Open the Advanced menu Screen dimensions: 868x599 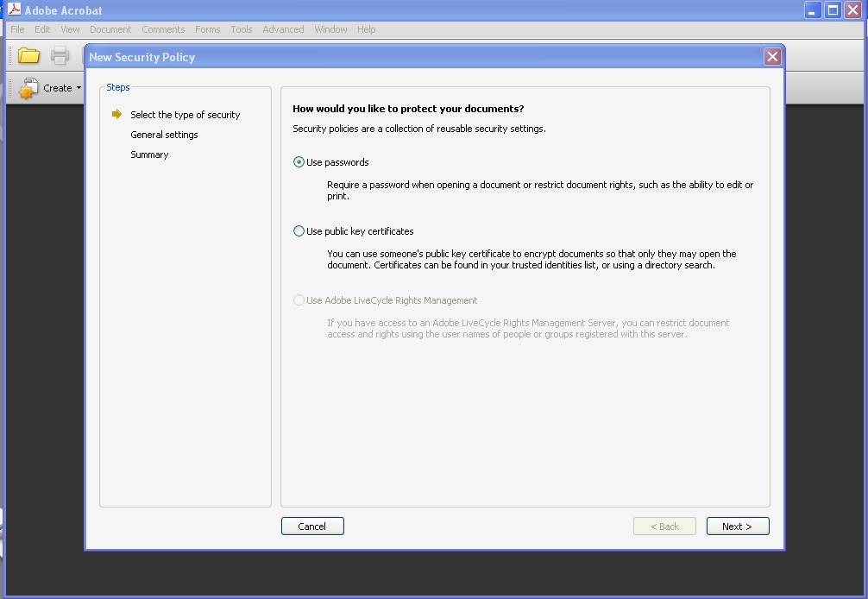coord(283,29)
